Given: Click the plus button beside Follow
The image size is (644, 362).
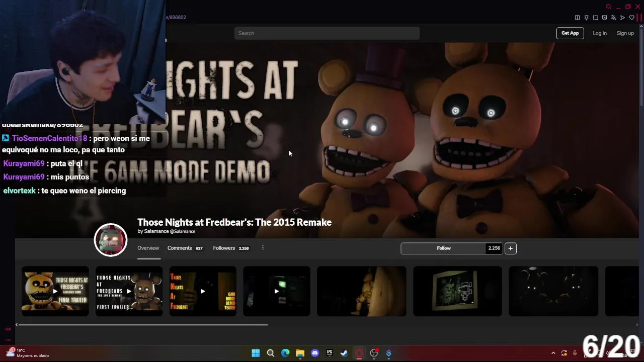Looking at the screenshot, I should 510,248.
